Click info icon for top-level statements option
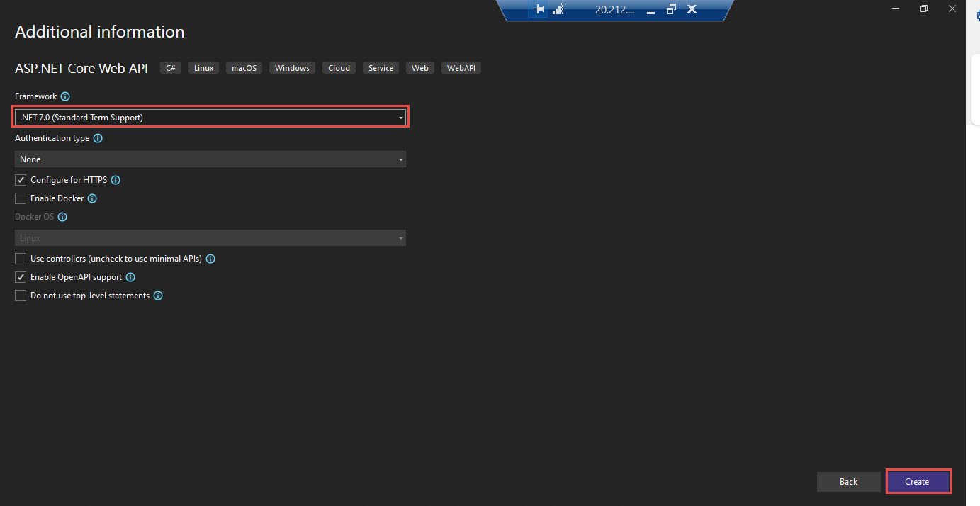Screen dimensions: 980x506 pos(157,296)
